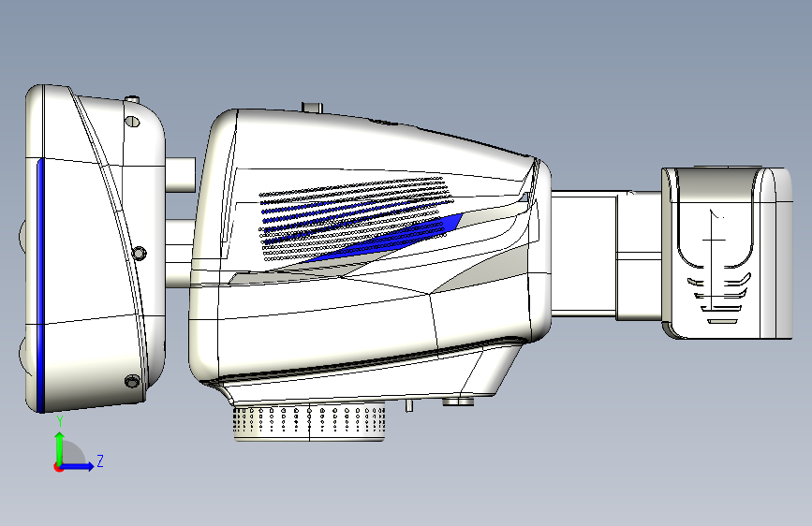
Task: Select the blue vertical stripe on left housing
Action: [41, 285]
